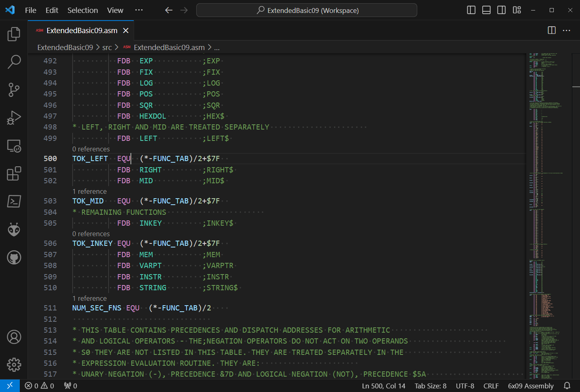Toggle the Secondary Side Bar layout button
580x392 pixels.
pos(501,10)
